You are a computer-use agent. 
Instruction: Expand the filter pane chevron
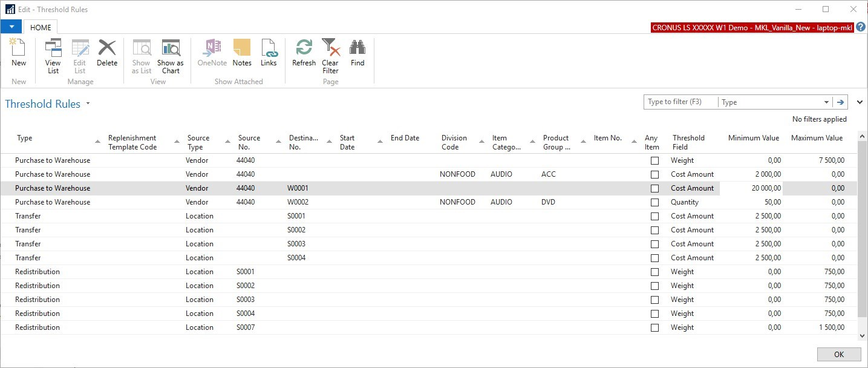pyautogui.click(x=860, y=102)
